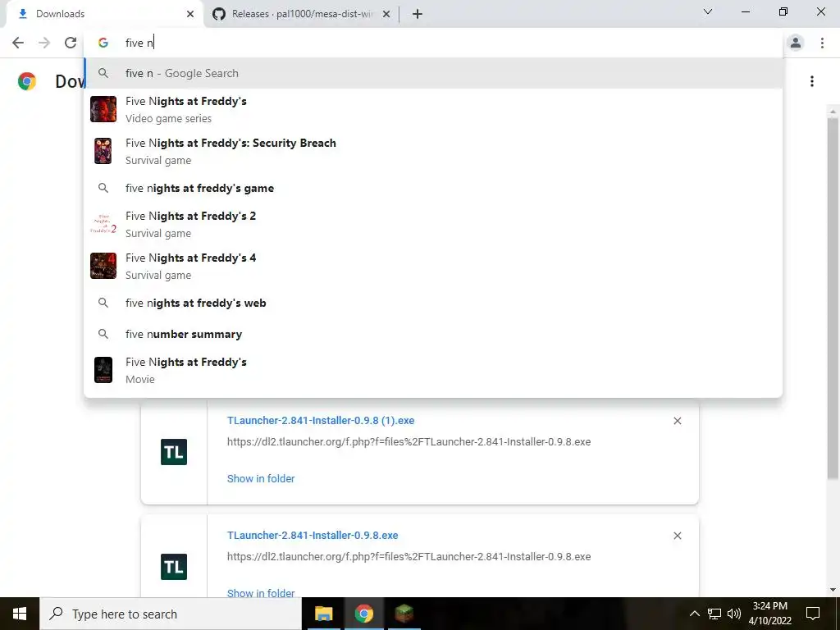Click source URL under second TLauncher download

point(409,557)
